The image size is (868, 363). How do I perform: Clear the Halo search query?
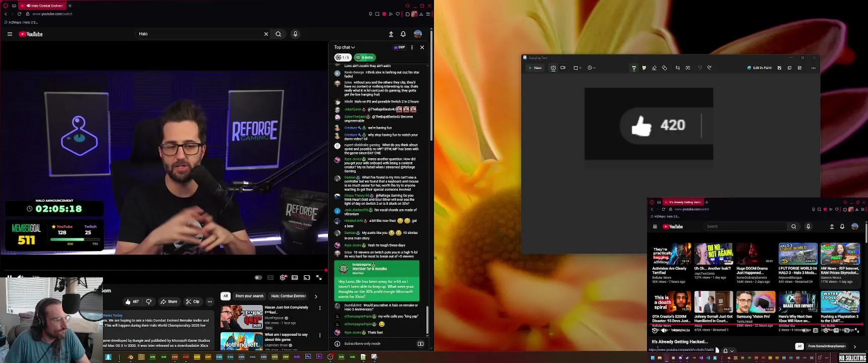[266, 34]
